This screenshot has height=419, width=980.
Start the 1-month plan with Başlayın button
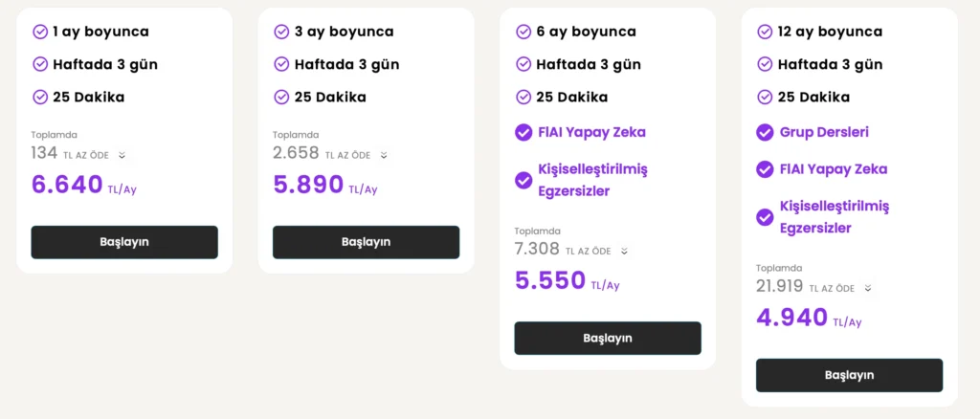tap(124, 242)
